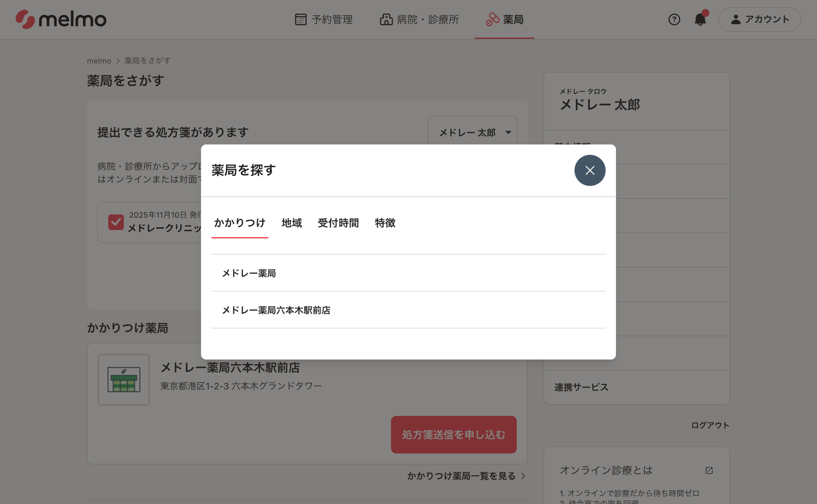Open the メドレー 太郎 patient dropdown
This screenshot has height=504, width=817.
point(472,132)
